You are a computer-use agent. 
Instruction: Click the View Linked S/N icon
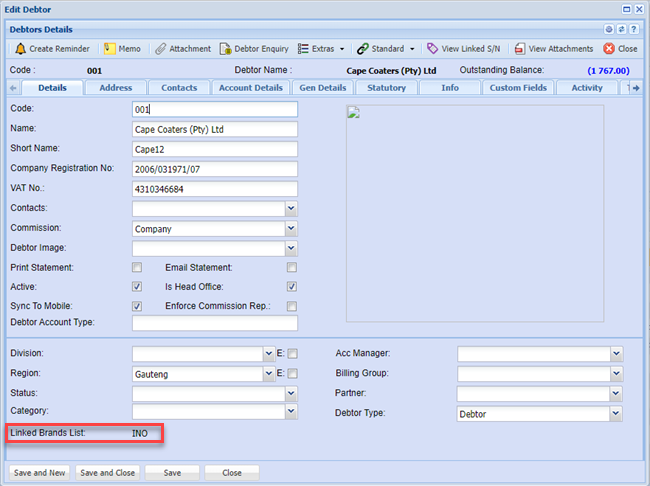(x=432, y=49)
